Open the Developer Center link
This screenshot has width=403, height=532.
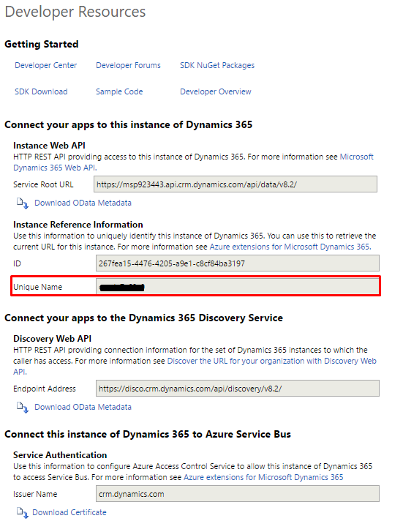(46, 65)
